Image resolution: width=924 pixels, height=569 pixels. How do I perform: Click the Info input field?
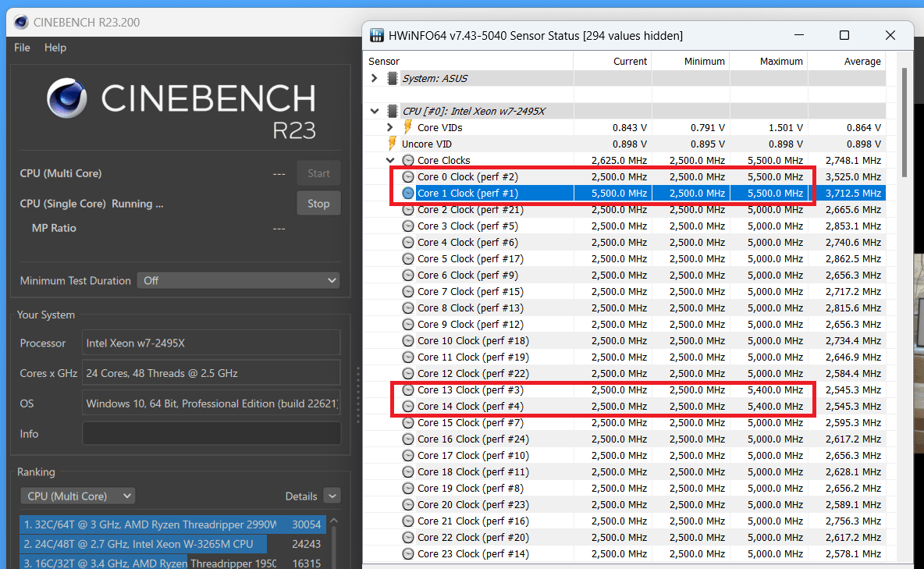(x=211, y=433)
